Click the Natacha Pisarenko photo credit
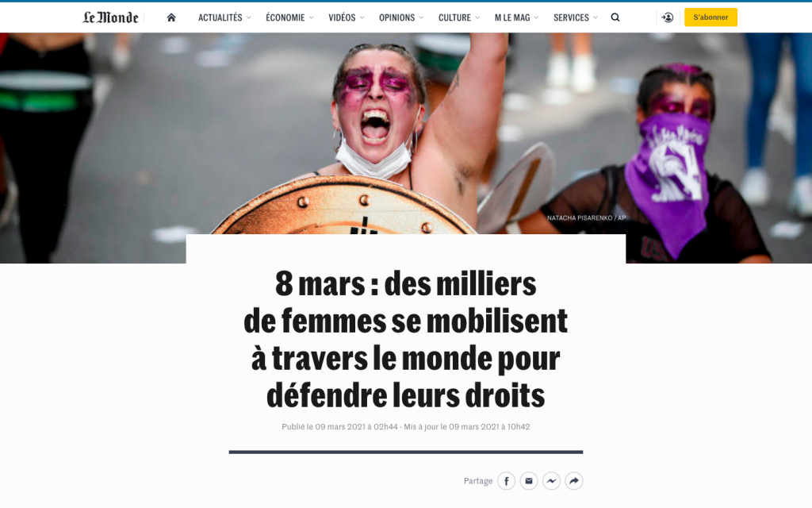 [x=586, y=218]
